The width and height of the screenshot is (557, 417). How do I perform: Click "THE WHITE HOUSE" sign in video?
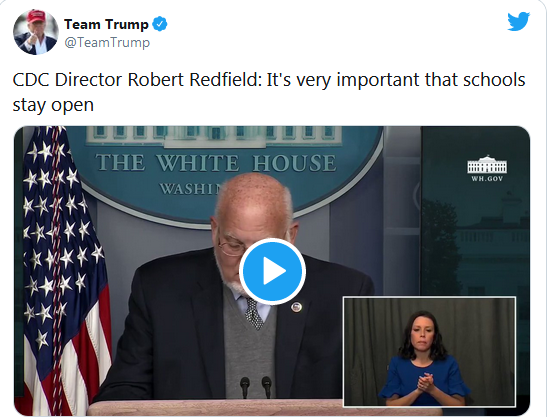(x=216, y=163)
